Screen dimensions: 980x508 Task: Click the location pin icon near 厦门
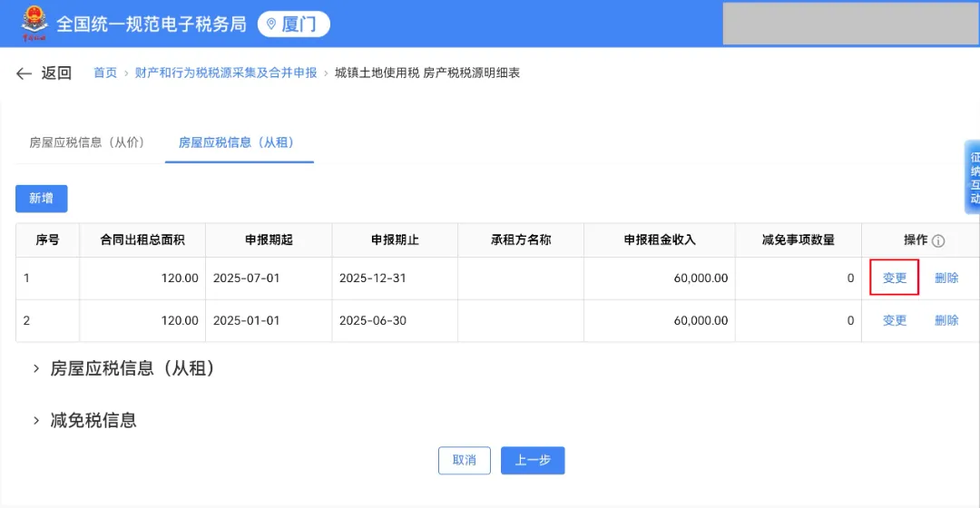pyautogui.click(x=270, y=24)
